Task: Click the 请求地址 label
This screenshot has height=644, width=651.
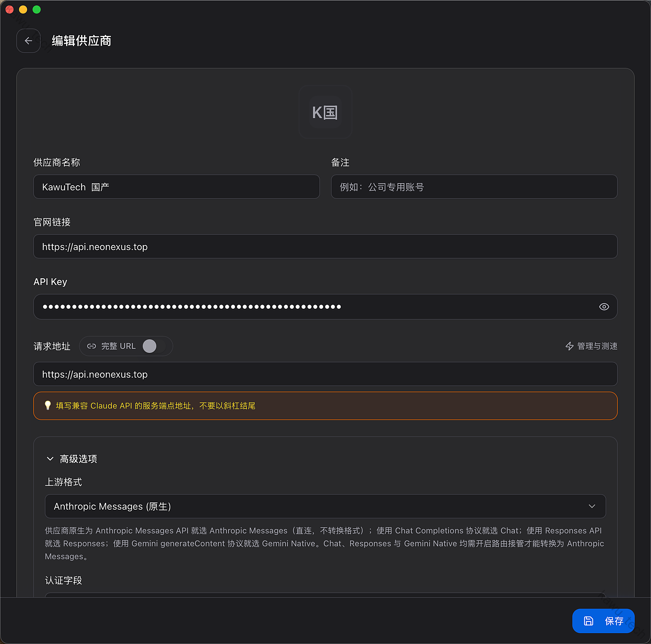Action: (52, 346)
